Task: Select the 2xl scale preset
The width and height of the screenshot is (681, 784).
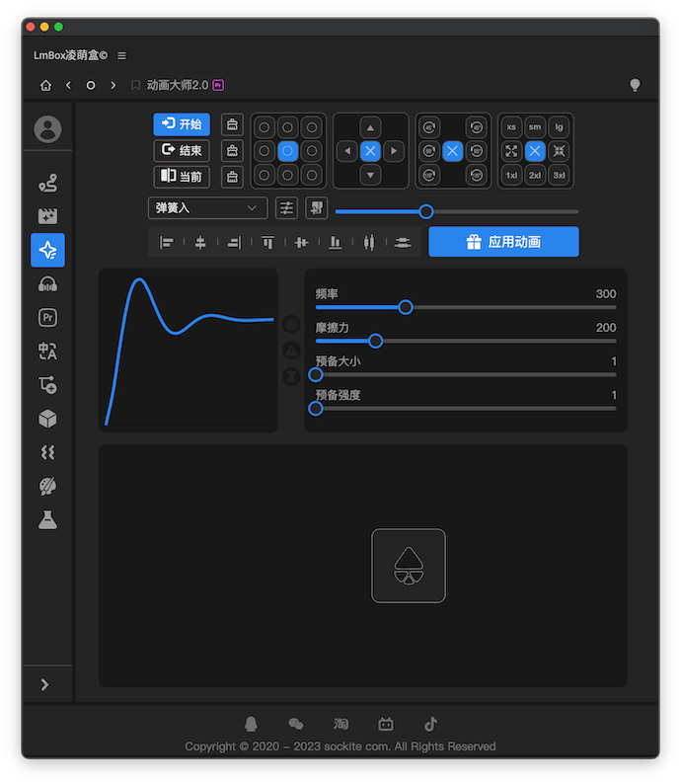Action: pyautogui.click(x=535, y=175)
